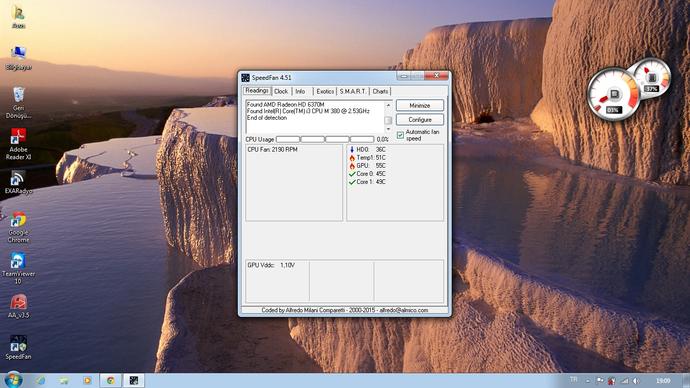Screen dimensions: 690x388
Task: Open the AA_v3.5 desktop icon
Action: (18, 306)
